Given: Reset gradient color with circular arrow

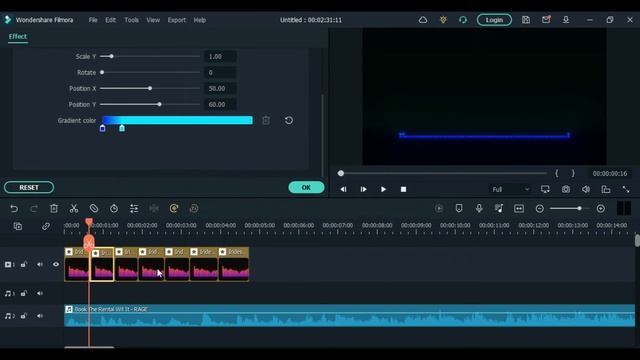Looking at the screenshot, I should [289, 120].
